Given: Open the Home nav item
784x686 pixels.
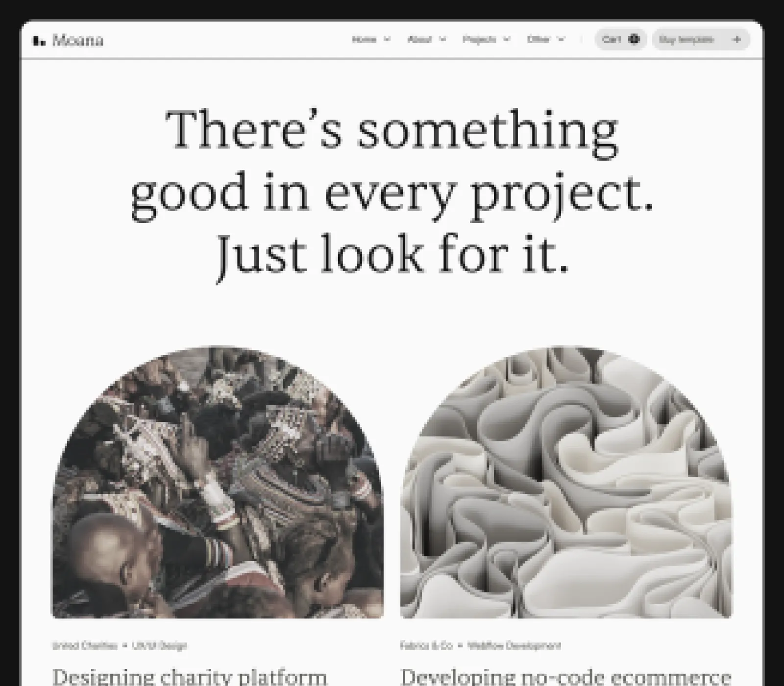Looking at the screenshot, I should [365, 40].
